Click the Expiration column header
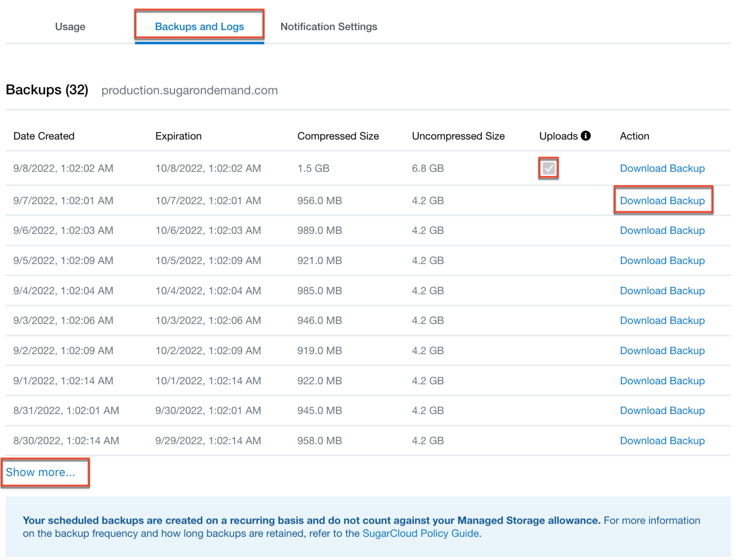Screen dimensions: 734x560 [178, 136]
